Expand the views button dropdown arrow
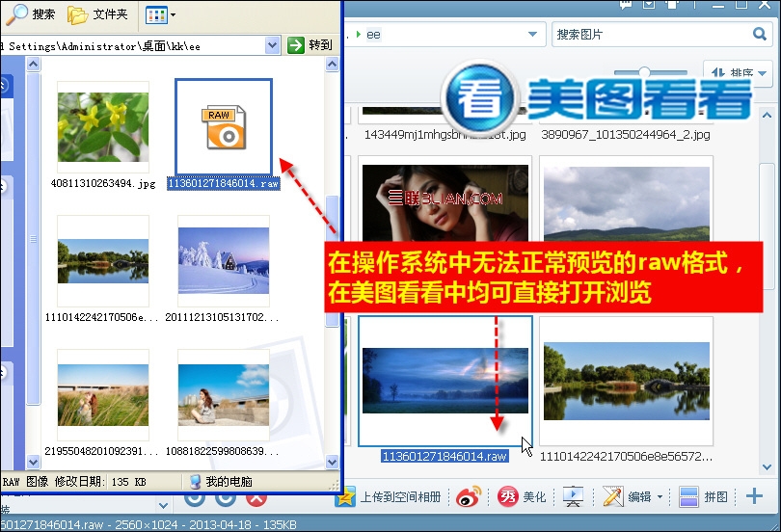This screenshot has width=781, height=532. (173, 14)
